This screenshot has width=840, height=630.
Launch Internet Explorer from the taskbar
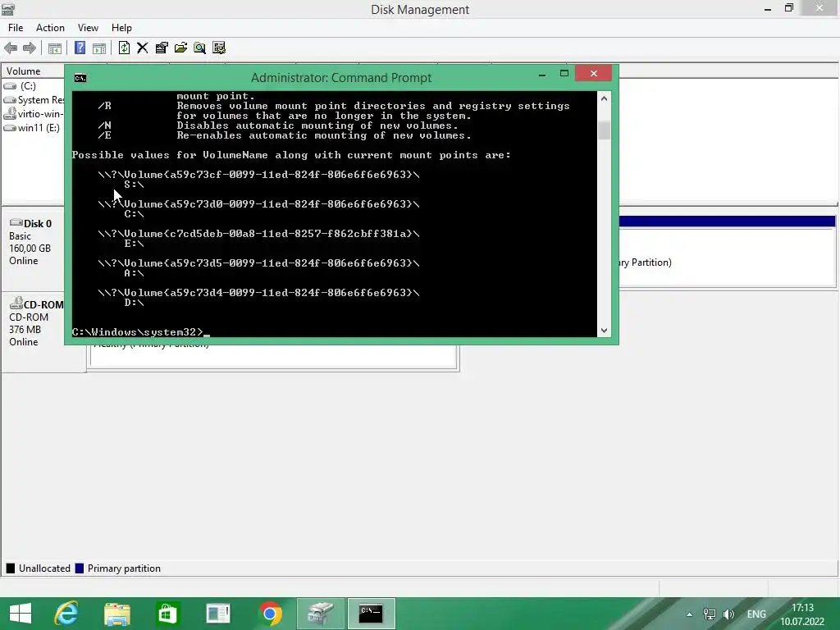coord(67,614)
